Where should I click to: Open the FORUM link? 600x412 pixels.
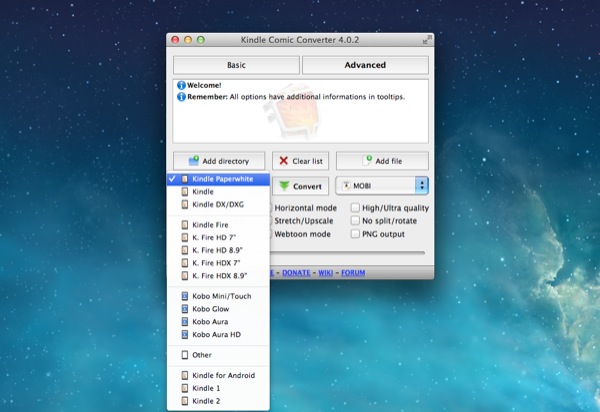point(353,273)
